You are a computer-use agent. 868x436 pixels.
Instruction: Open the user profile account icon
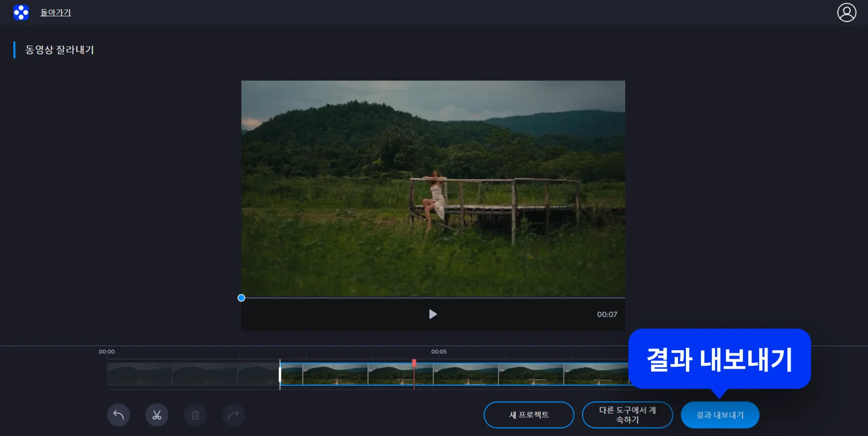[x=847, y=12]
